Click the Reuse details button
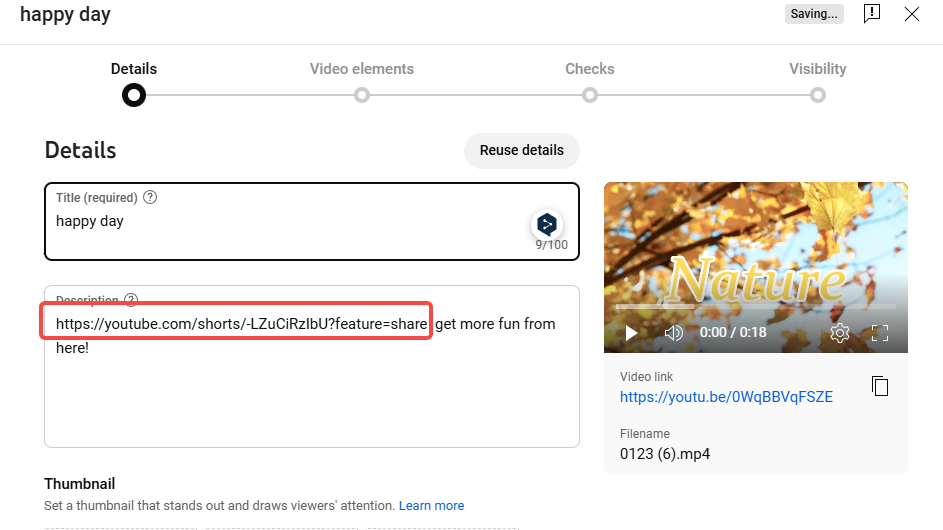Screen dimensions: 943x530 (x=521, y=150)
